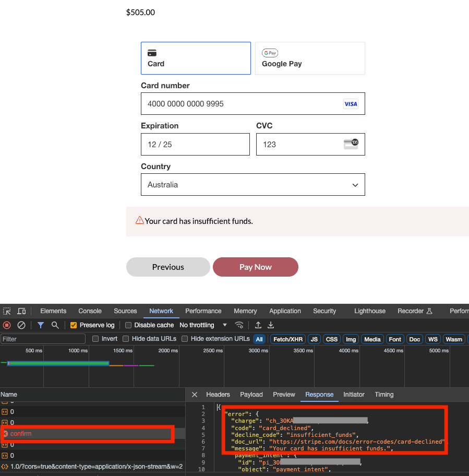Toggle the device toolbar icon
This screenshot has width=469, height=476.
pos(21,311)
